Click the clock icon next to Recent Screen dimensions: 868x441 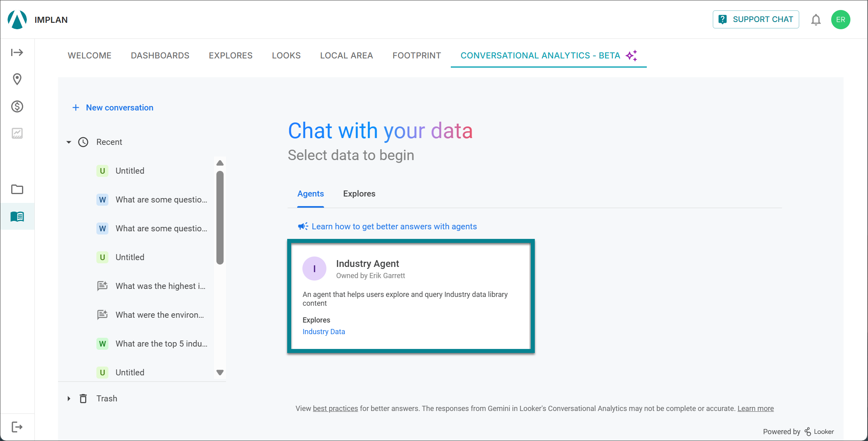(x=83, y=142)
